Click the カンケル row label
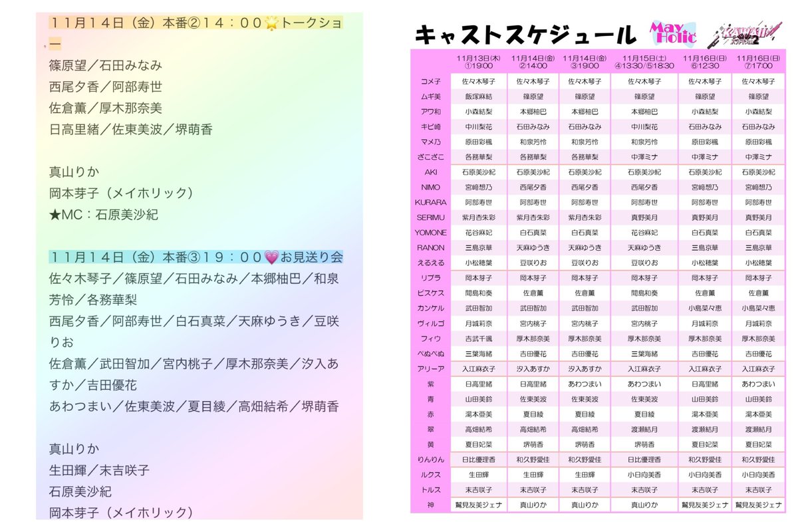Screen dimensions: 798x532 click(431, 309)
